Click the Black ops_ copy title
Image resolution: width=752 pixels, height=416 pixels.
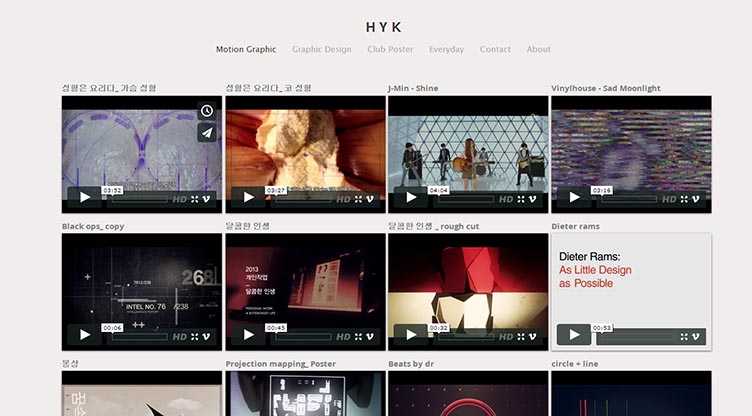[x=93, y=226]
